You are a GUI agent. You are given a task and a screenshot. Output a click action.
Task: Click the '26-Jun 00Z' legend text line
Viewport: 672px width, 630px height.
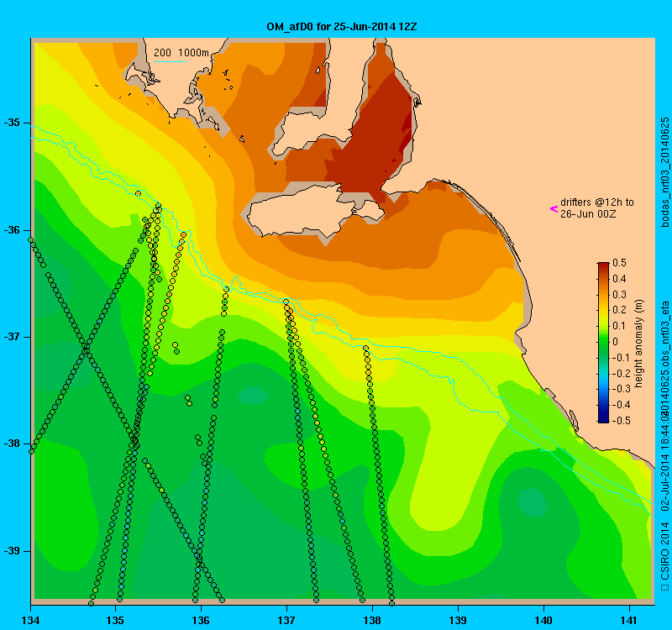pos(587,214)
